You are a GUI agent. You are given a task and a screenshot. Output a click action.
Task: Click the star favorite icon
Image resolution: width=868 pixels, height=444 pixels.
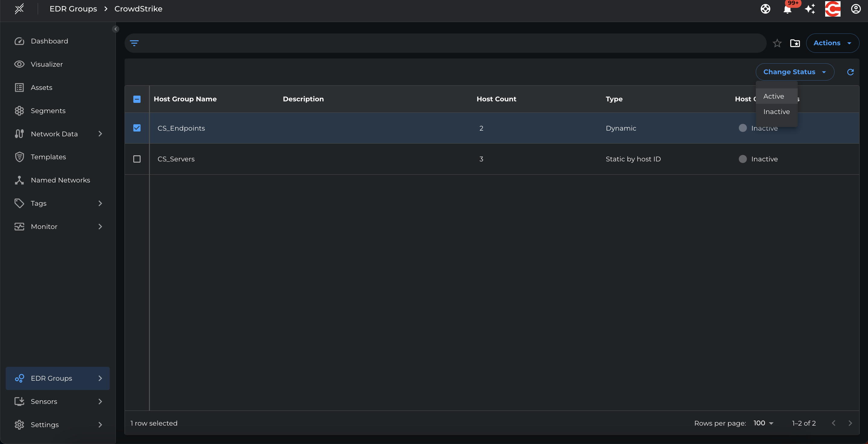[x=777, y=43]
